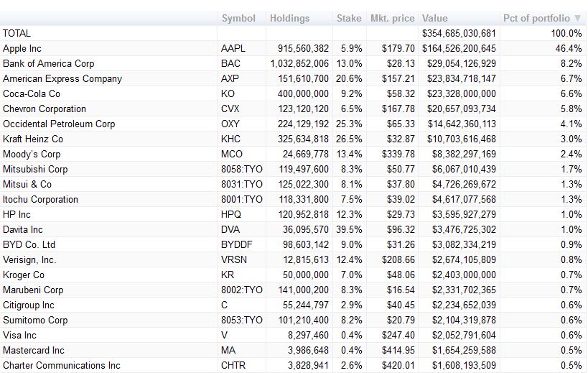Open the Coca-Cola Co entry
588x373 pixels.
32,93
